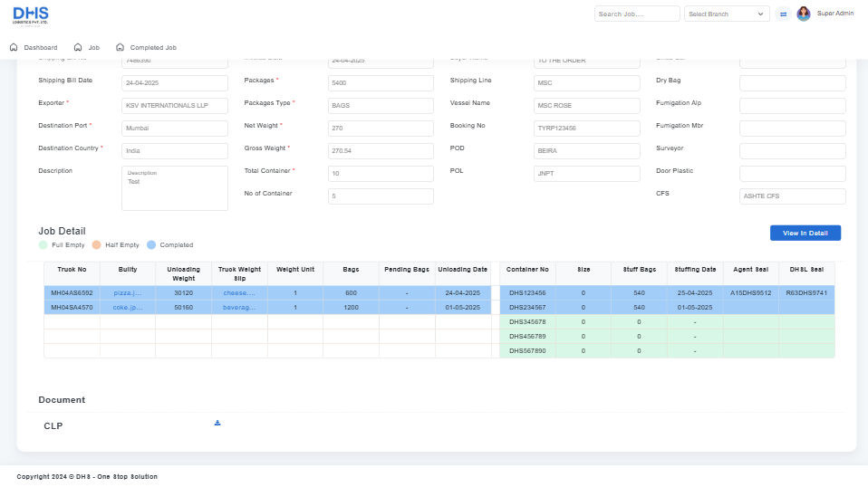
Task: Click the Half Empty orange legend swatch
Action: tap(96, 245)
